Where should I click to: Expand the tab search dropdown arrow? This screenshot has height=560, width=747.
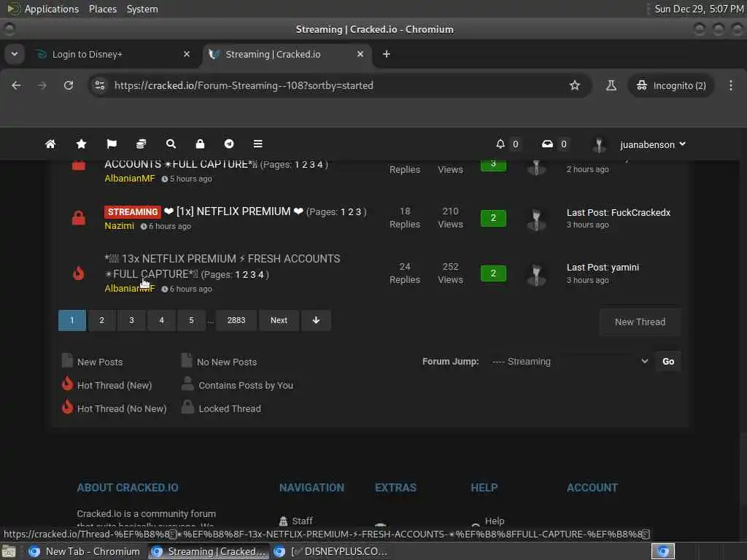15,54
